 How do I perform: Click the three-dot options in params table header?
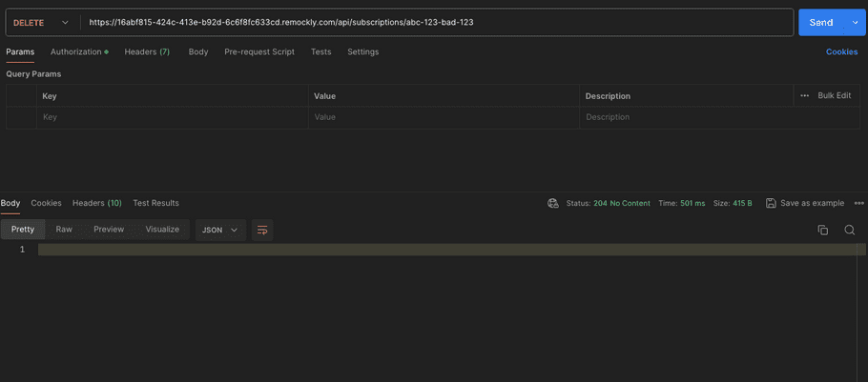(804, 95)
